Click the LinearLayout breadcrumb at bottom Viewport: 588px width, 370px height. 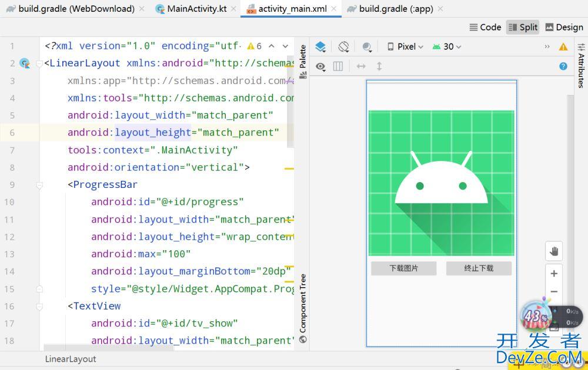coord(71,359)
